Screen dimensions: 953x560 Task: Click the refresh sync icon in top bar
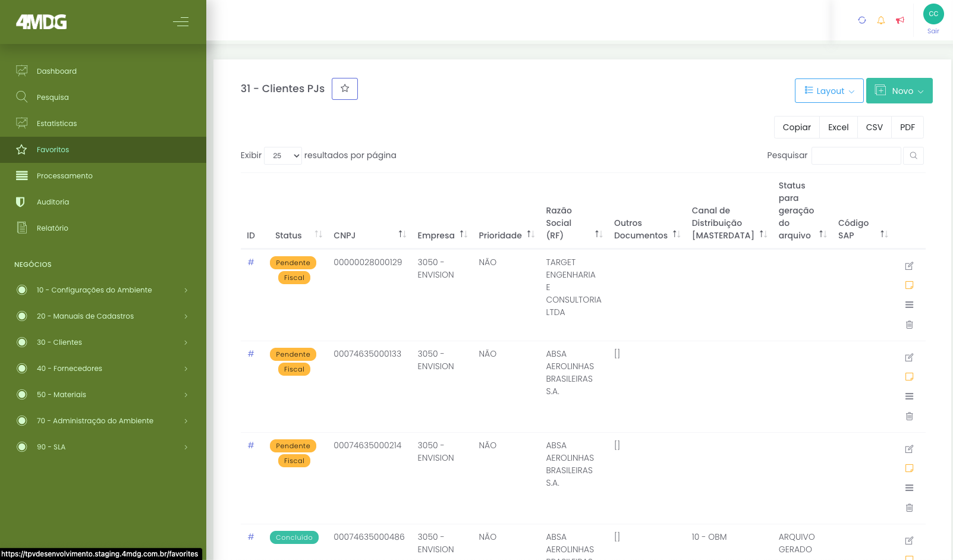click(862, 20)
